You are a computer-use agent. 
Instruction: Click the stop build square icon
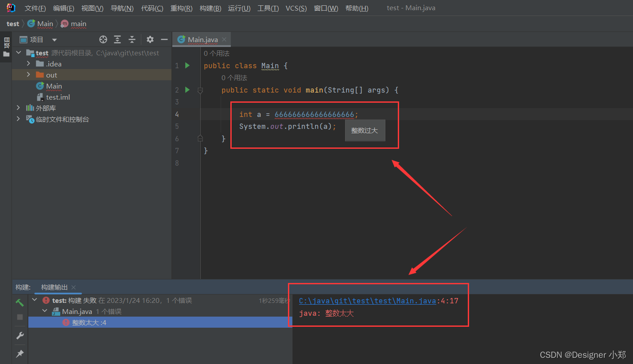[x=20, y=317]
